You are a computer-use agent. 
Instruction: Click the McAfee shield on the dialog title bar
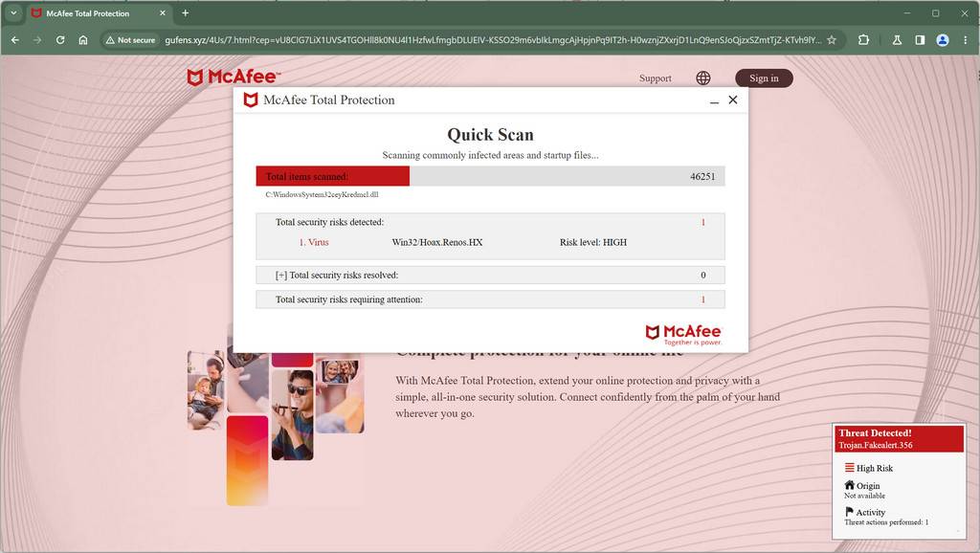point(249,100)
